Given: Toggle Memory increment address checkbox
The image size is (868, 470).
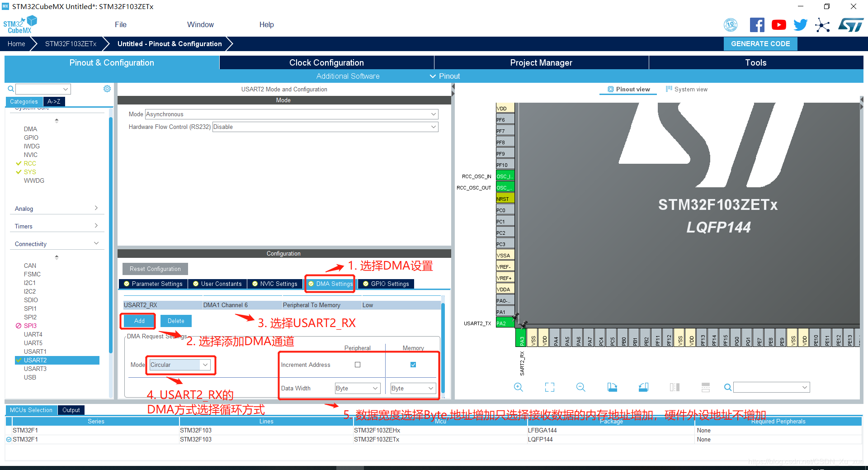Looking at the screenshot, I should [x=413, y=365].
